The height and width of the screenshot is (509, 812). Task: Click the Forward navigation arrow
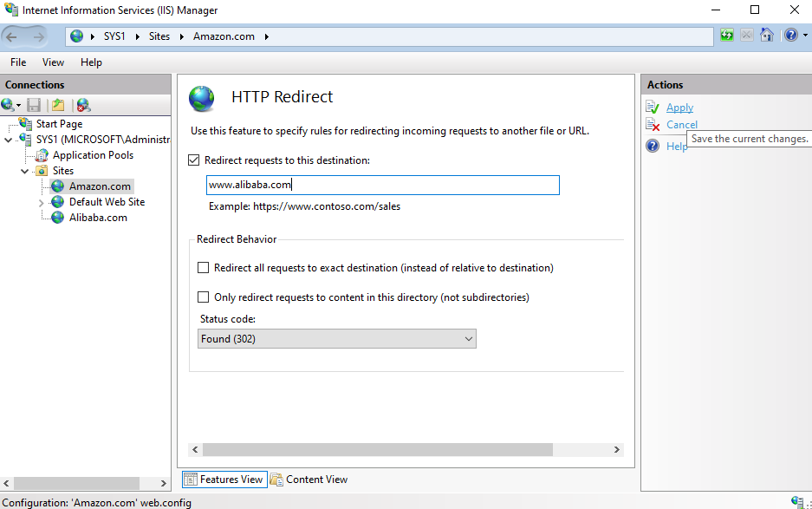(x=39, y=36)
